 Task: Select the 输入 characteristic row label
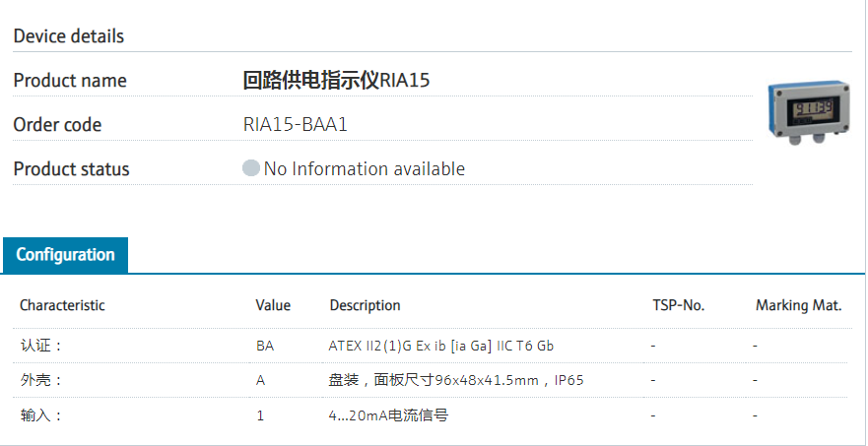[41, 415]
